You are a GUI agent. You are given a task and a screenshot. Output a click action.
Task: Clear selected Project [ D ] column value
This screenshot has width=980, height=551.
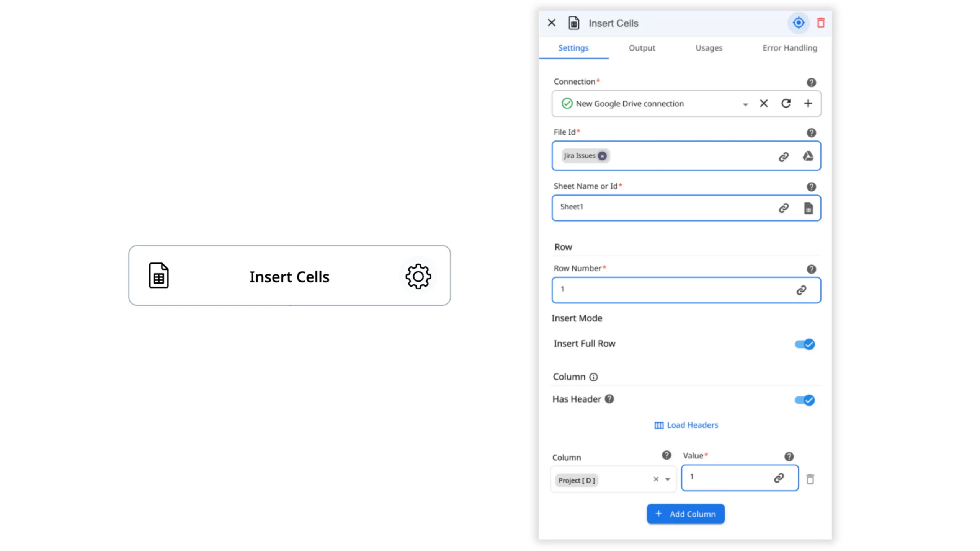click(656, 479)
